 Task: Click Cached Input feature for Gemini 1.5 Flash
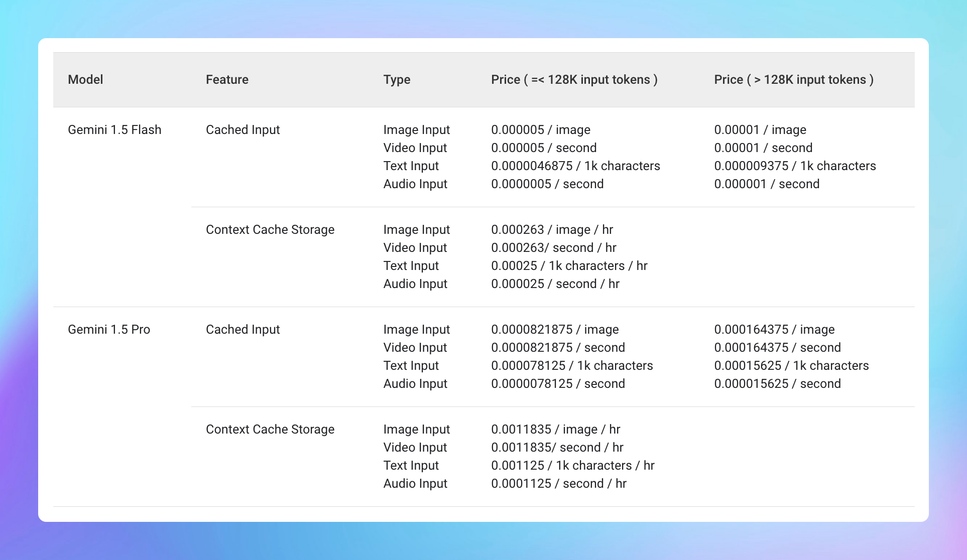[x=243, y=130]
